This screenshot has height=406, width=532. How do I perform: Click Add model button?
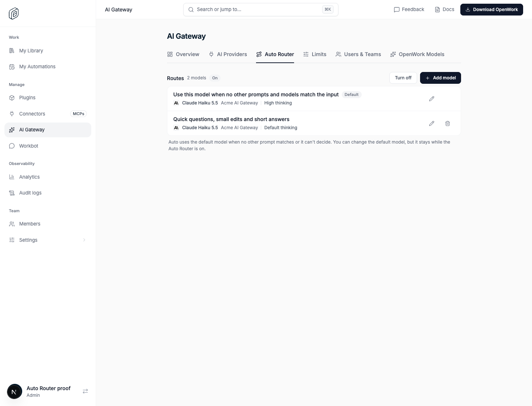coord(440,78)
